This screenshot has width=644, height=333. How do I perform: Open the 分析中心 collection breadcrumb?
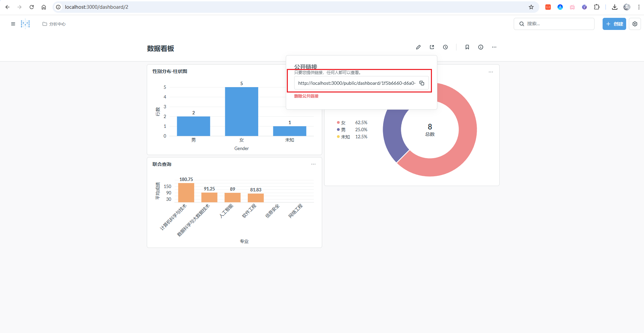(54, 24)
